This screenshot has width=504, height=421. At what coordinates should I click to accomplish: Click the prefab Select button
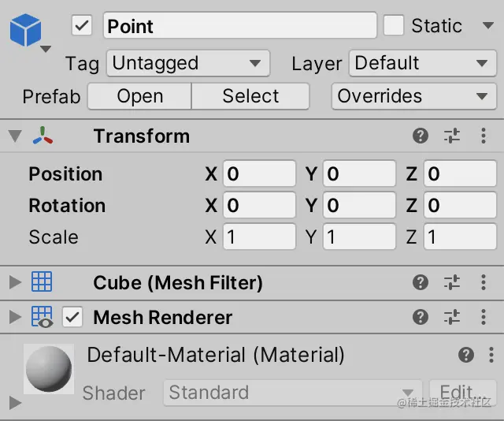coord(250,96)
